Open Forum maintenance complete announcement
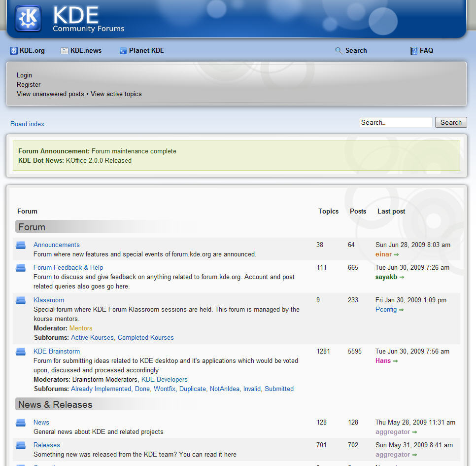 (134, 151)
